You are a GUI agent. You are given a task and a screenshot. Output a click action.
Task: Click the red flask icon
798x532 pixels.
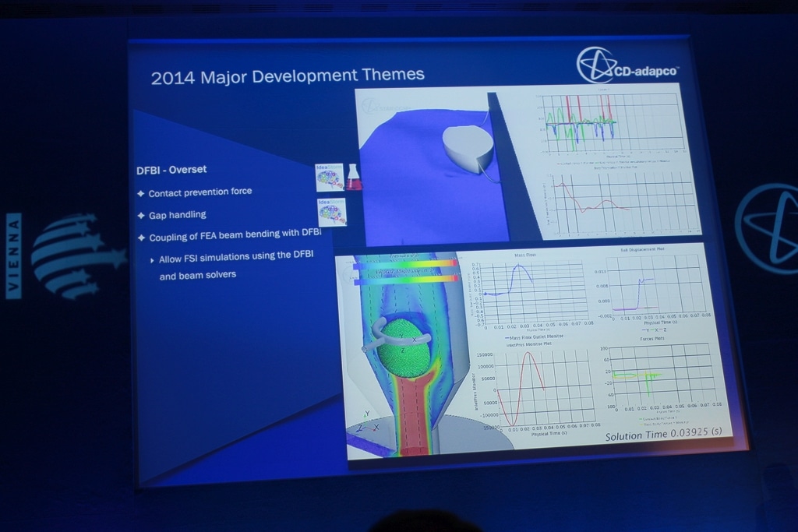(x=354, y=178)
